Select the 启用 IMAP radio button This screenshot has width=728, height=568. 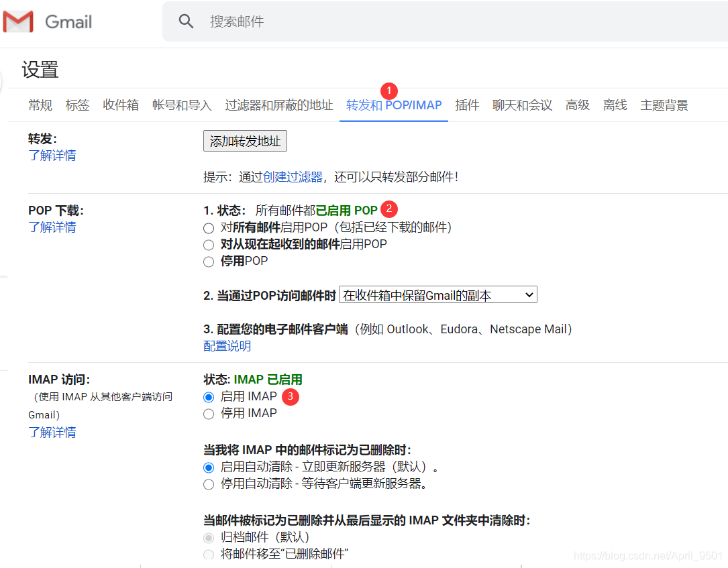coord(209,397)
